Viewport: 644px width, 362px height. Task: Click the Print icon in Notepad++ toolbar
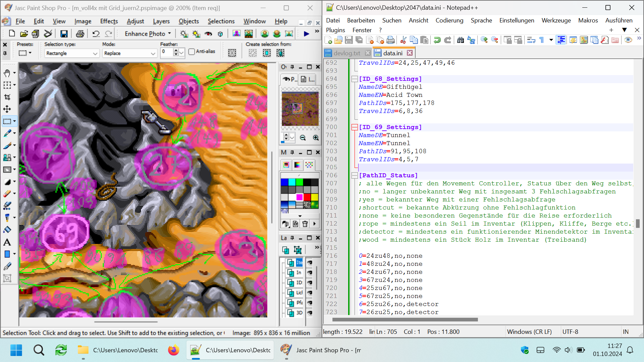coord(390,40)
